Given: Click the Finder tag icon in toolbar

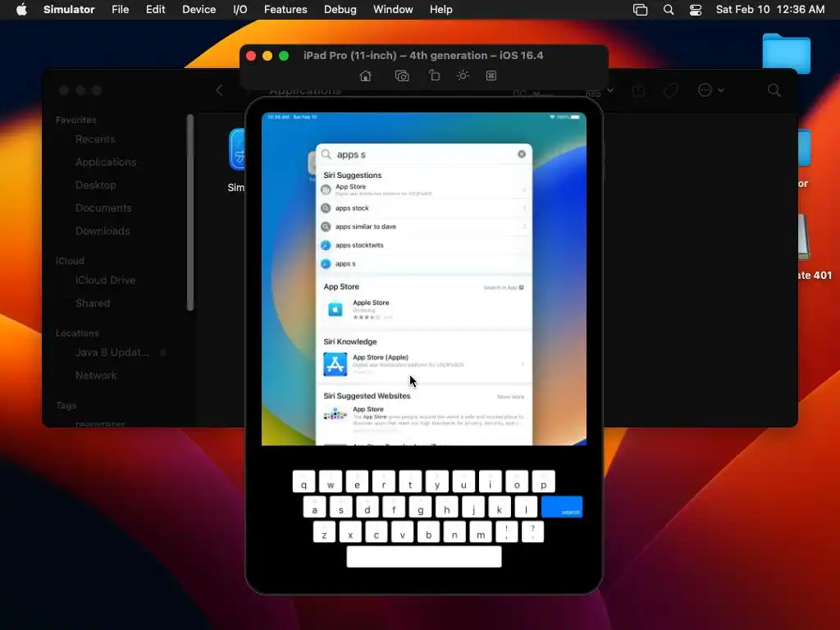Looking at the screenshot, I should click(x=671, y=90).
